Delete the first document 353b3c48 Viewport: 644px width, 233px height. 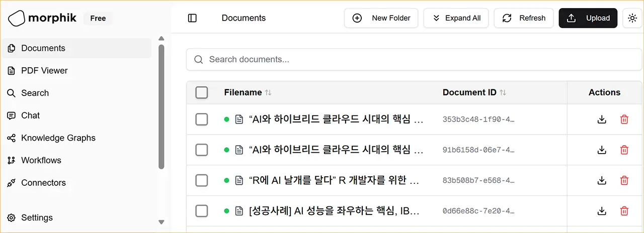point(624,120)
